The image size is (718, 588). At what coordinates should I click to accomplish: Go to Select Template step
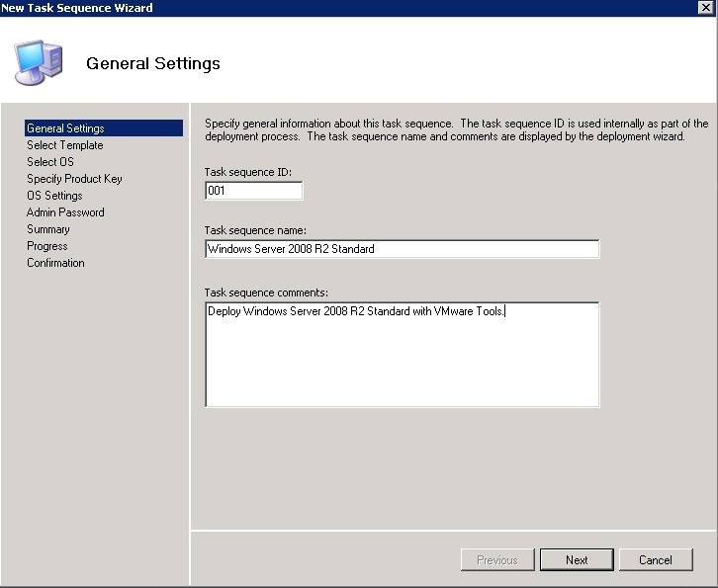64,145
